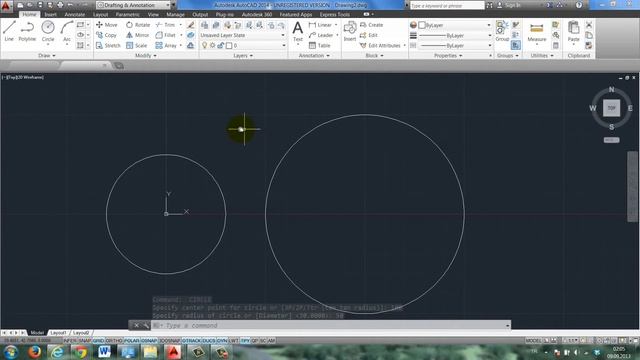The height and width of the screenshot is (360, 640).
Task: Open the View ribbon tab
Action: click(x=153, y=14)
